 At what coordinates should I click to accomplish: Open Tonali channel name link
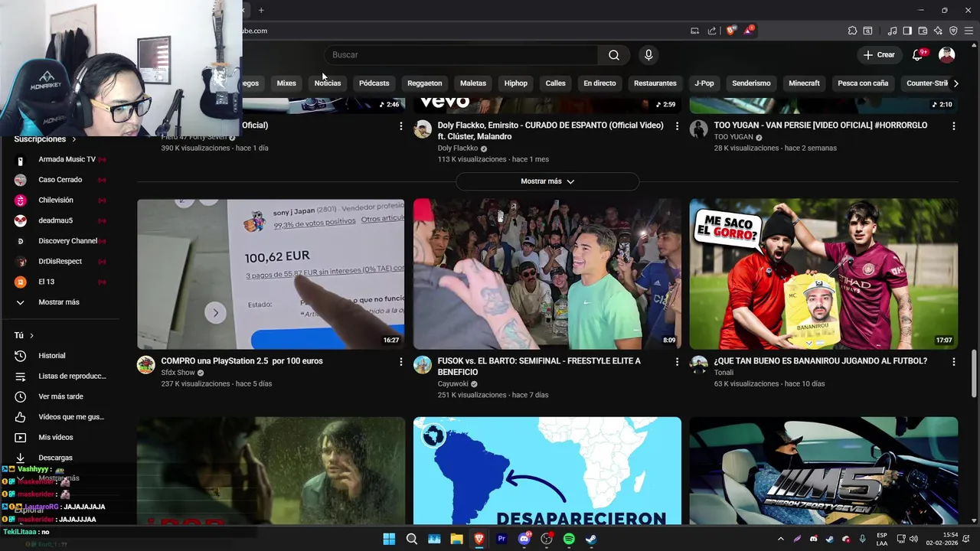(x=724, y=373)
